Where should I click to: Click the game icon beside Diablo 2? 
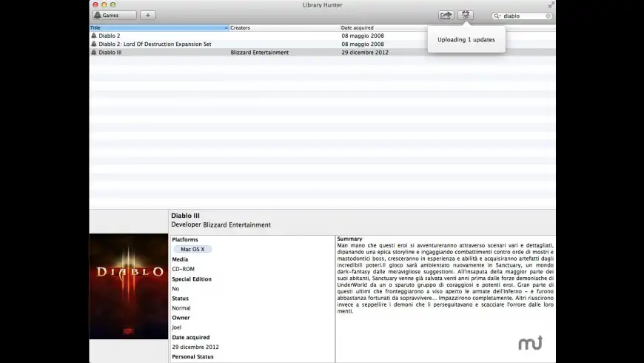coord(94,36)
